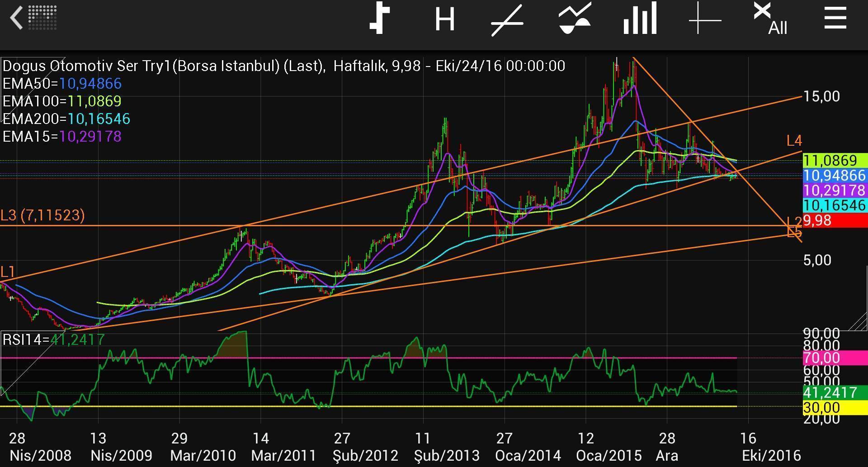868x467 pixels.
Task: Tap the RSI14 indicator label
Action: (x=53, y=339)
